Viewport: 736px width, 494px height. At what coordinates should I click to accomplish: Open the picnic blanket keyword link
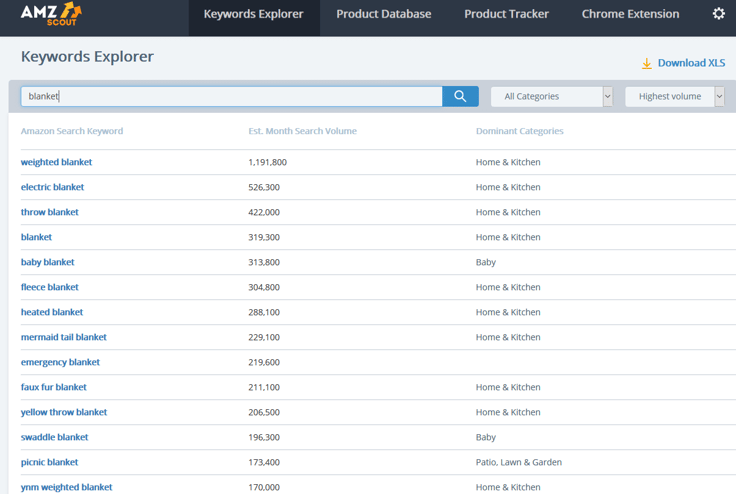pyautogui.click(x=49, y=462)
